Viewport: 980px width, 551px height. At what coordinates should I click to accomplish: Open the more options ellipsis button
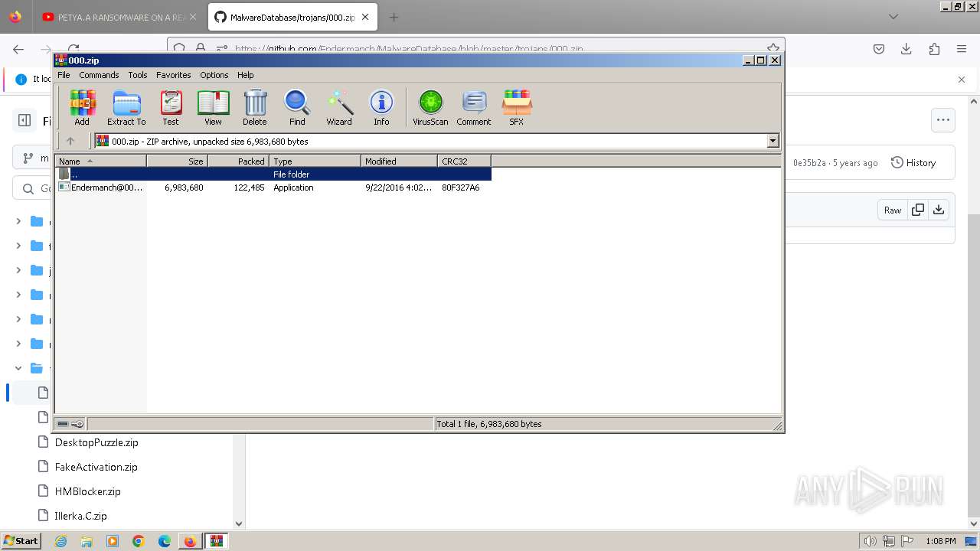click(x=943, y=120)
